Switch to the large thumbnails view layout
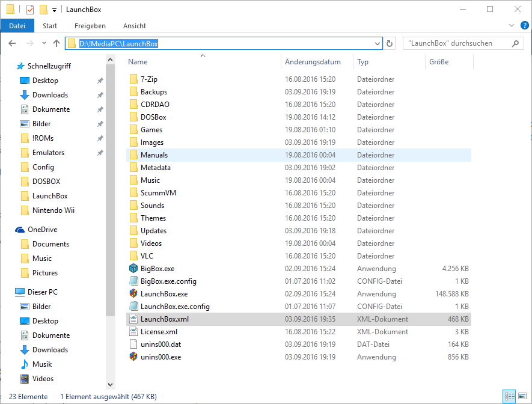The width and height of the screenshot is (532, 404). tap(522, 396)
